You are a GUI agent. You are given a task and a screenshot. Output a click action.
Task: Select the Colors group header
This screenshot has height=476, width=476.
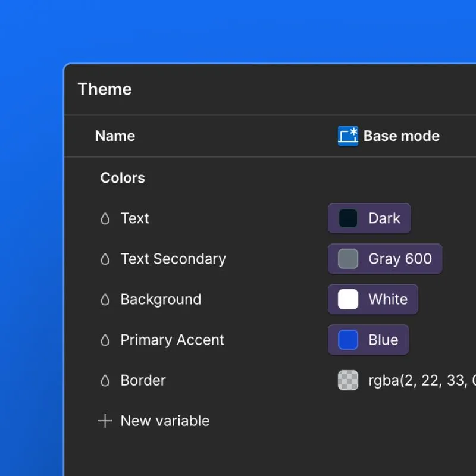(x=123, y=178)
